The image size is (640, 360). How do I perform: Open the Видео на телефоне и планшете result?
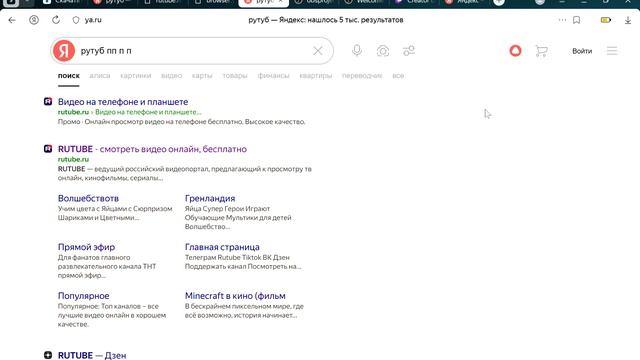[123, 102]
